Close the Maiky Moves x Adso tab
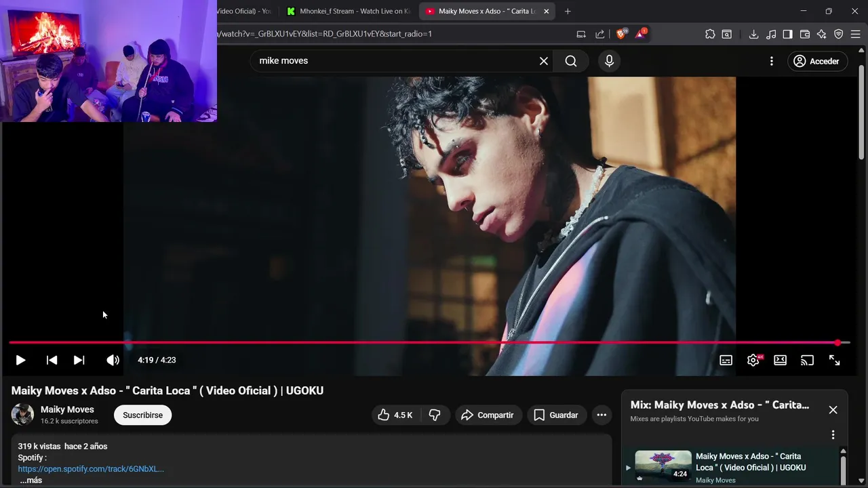The height and width of the screenshot is (488, 868). click(546, 11)
